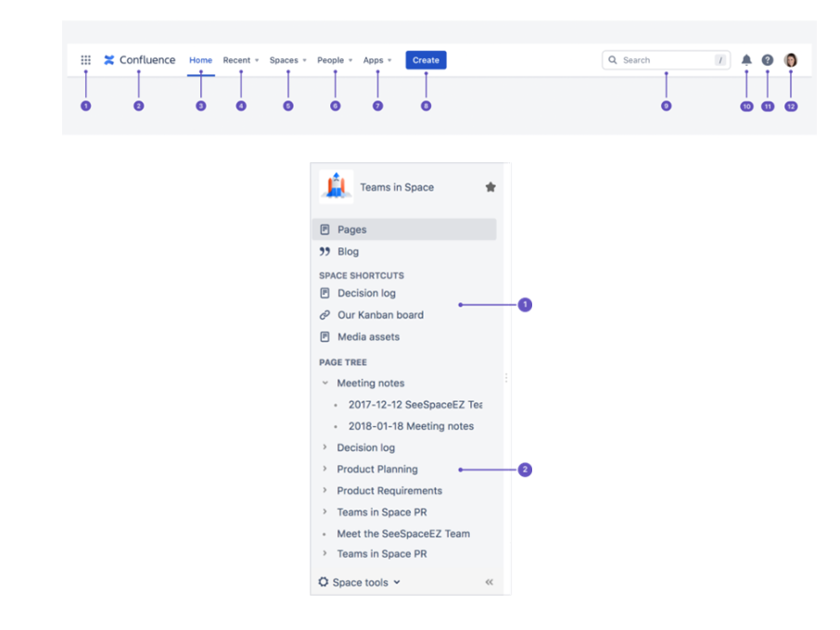Open Product Planning page
Screen dimensions: 840x630
click(377, 470)
